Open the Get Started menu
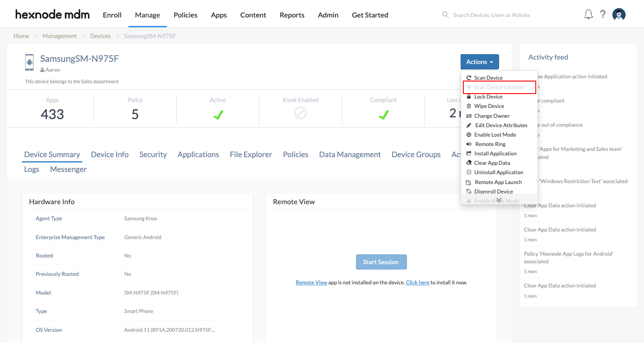Viewport: 644px width, 343px height. pyautogui.click(x=370, y=15)
